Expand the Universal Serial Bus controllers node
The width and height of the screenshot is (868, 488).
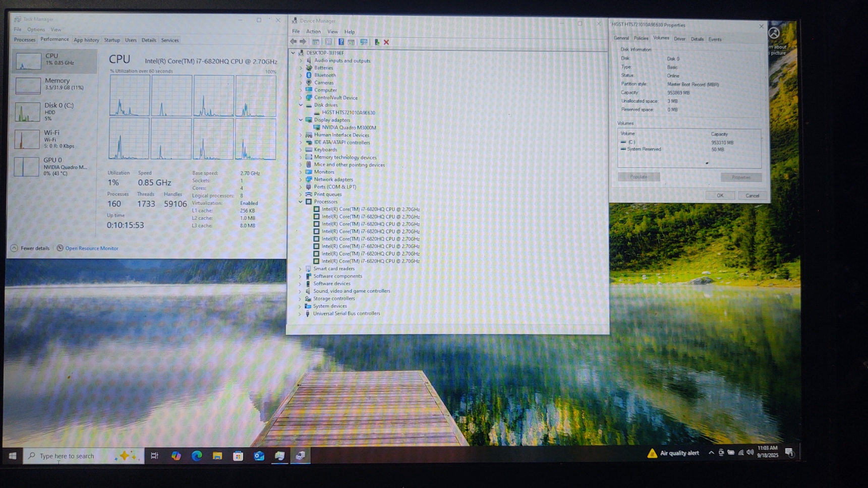click(300, 314)
